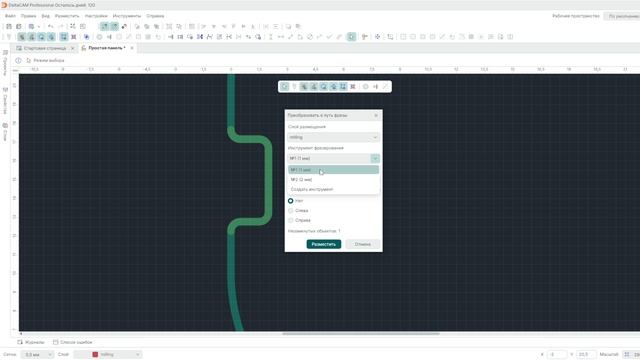
Task: Click the Redo arrow in top toolbar
Action: click(x=60, y=27)
